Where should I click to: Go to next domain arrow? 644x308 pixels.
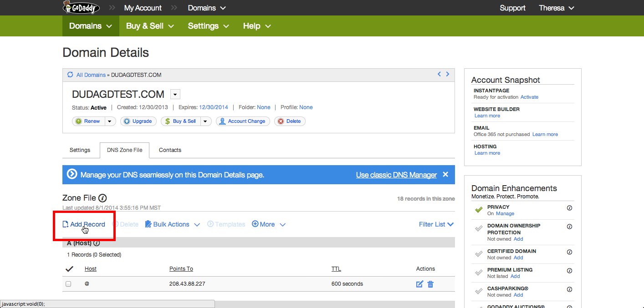448,74
